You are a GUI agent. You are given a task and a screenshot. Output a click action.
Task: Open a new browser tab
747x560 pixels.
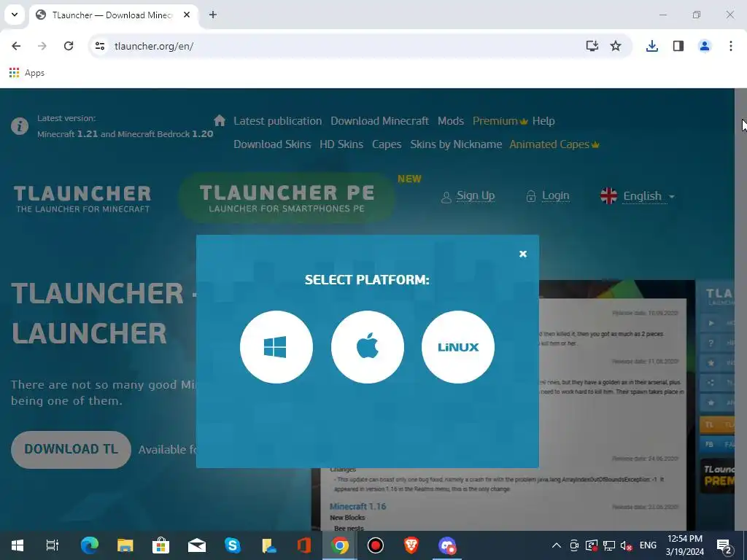click(213, 15)
